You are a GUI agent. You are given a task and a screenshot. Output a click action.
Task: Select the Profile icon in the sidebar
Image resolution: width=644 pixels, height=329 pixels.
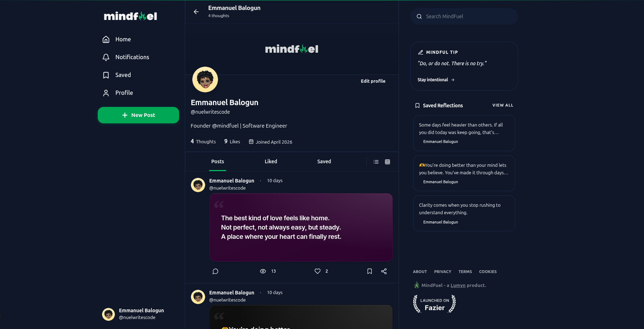(x=106, y=93)
